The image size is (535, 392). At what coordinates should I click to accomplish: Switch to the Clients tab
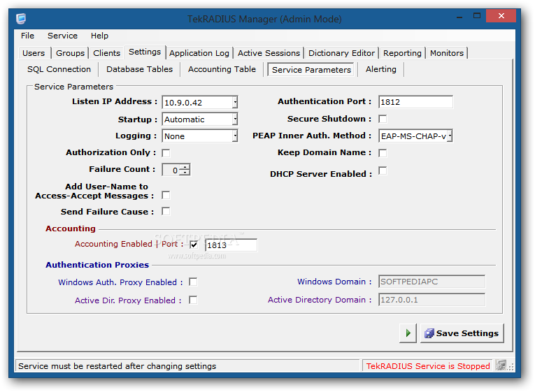pos(106,53)
